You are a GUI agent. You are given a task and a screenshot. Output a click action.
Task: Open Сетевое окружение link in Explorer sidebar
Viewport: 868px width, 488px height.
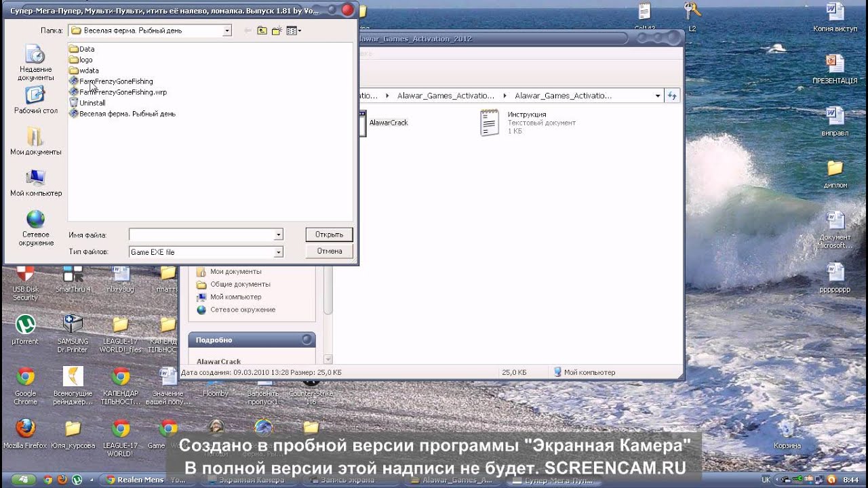click(x=236, y=310)
